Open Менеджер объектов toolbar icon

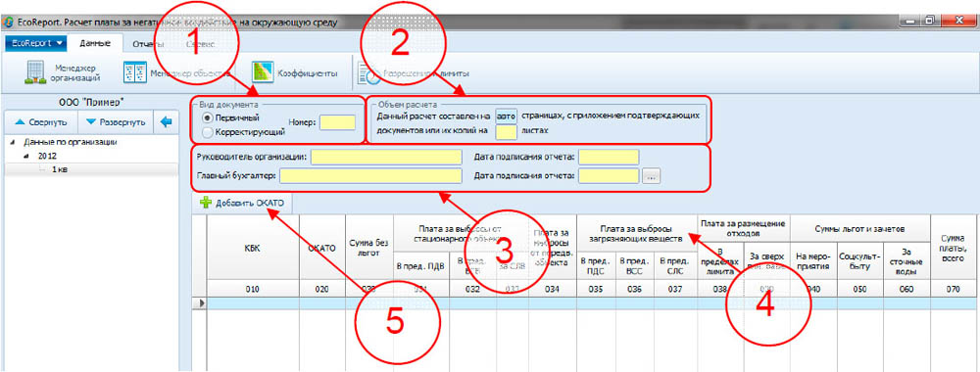pos(135,72)
